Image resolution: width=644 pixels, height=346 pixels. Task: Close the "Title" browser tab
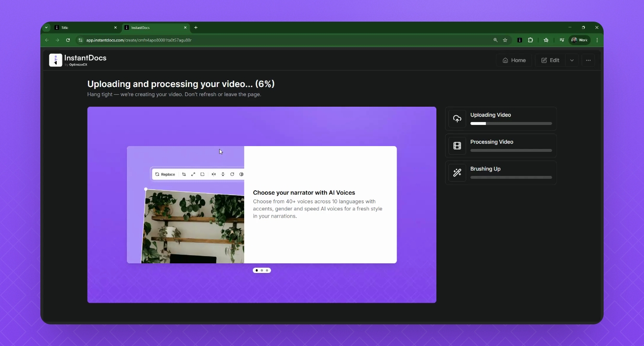[115, 27]
